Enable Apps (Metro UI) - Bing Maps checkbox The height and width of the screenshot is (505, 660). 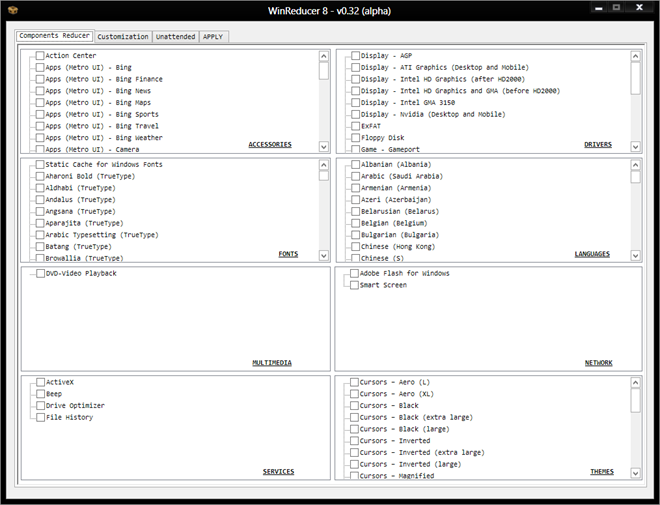click(x=40, y=103)
